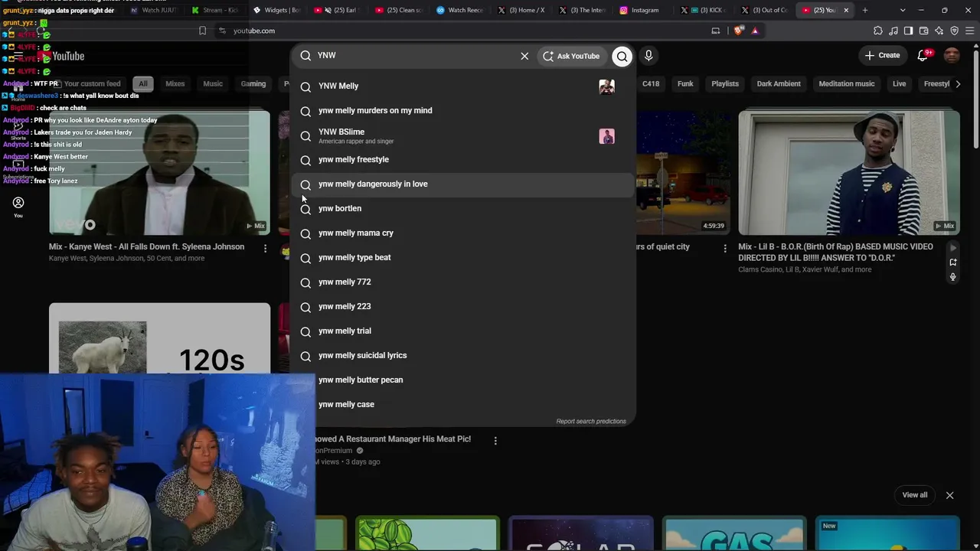
Task: Open the You section in the sidebar
Action: [18, 207]
